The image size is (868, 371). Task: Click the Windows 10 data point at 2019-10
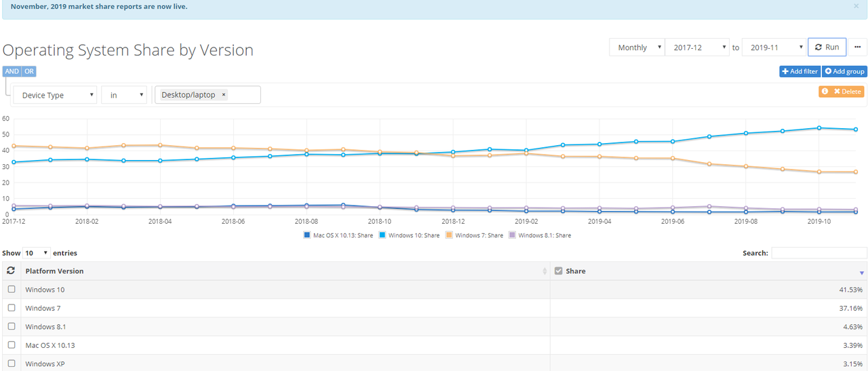[x=819, y=128]
